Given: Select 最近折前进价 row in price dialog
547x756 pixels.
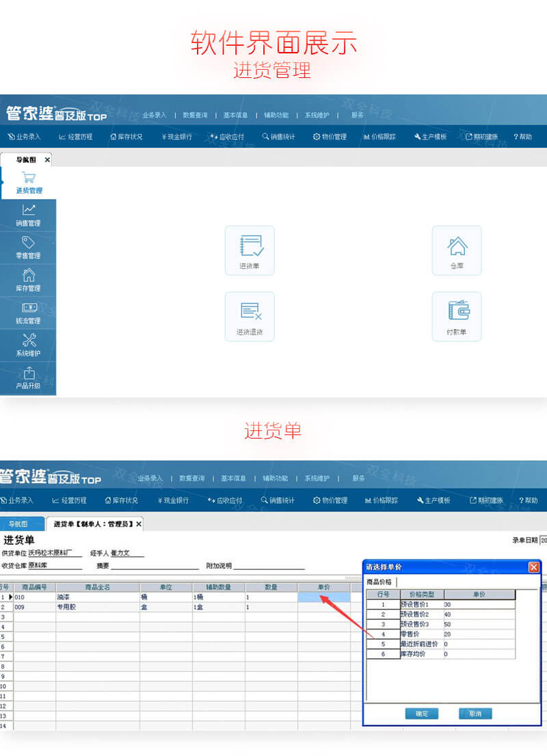Looking at the screenshot, I should 441,644.
